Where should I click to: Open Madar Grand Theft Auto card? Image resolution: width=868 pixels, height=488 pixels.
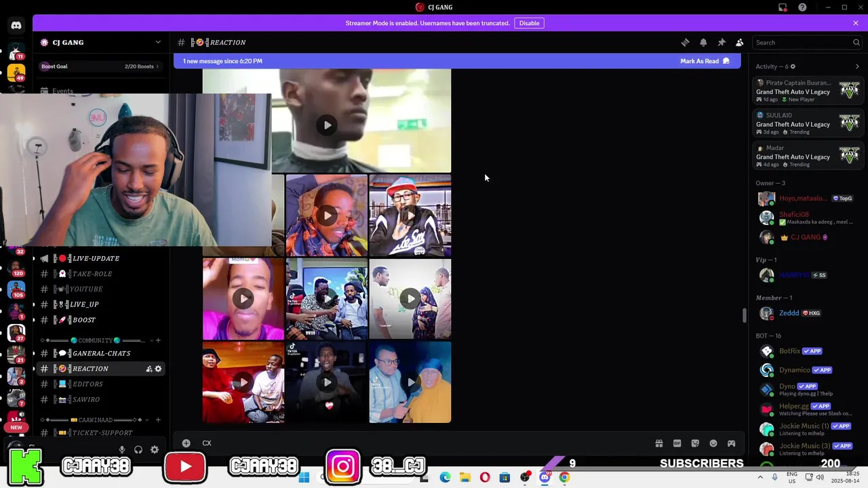(808, 156)
